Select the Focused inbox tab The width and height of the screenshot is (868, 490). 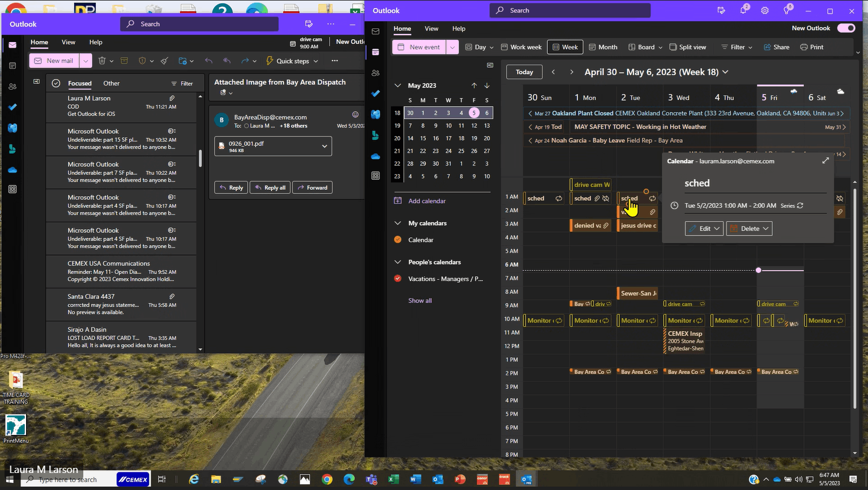click(x=80, y=83)
